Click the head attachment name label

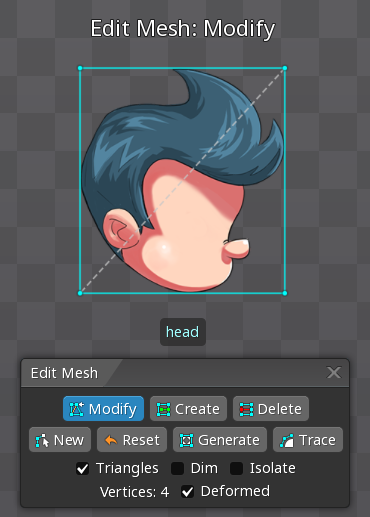[x=183, y=332]
